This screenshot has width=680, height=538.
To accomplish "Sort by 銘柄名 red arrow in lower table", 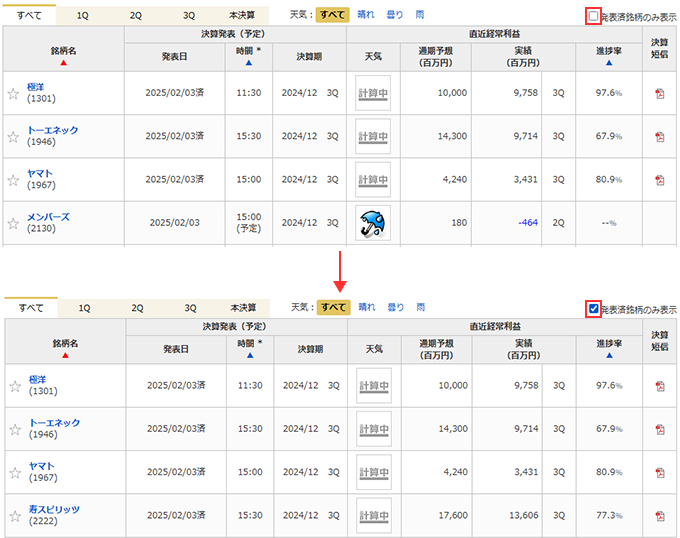I will (65, 355).
